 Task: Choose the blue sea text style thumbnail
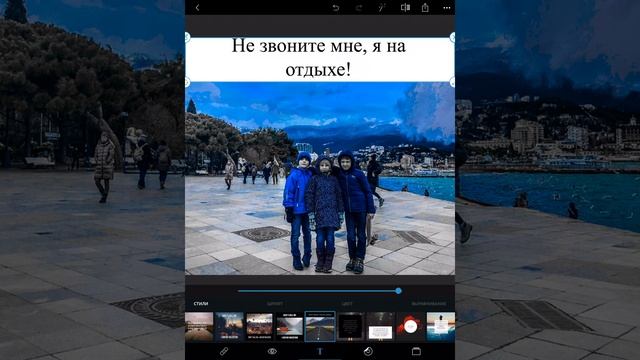click(x=441, y=326)
